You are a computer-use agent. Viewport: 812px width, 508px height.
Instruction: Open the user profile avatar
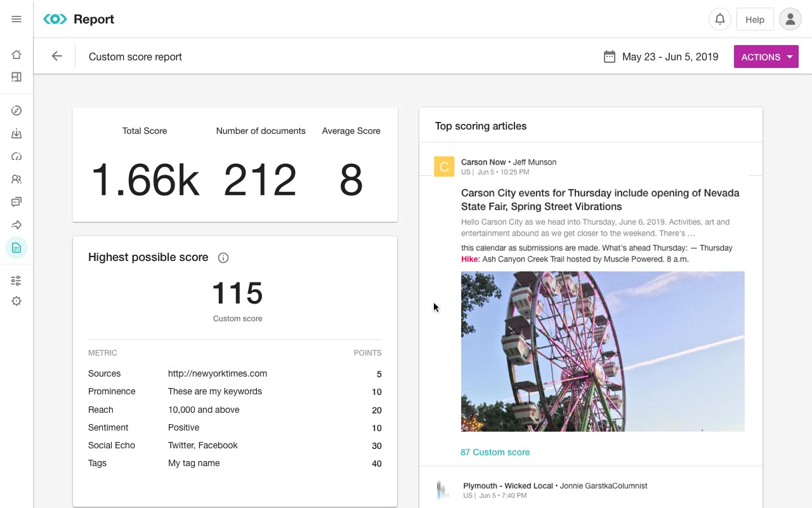click(x=790, y=19)
